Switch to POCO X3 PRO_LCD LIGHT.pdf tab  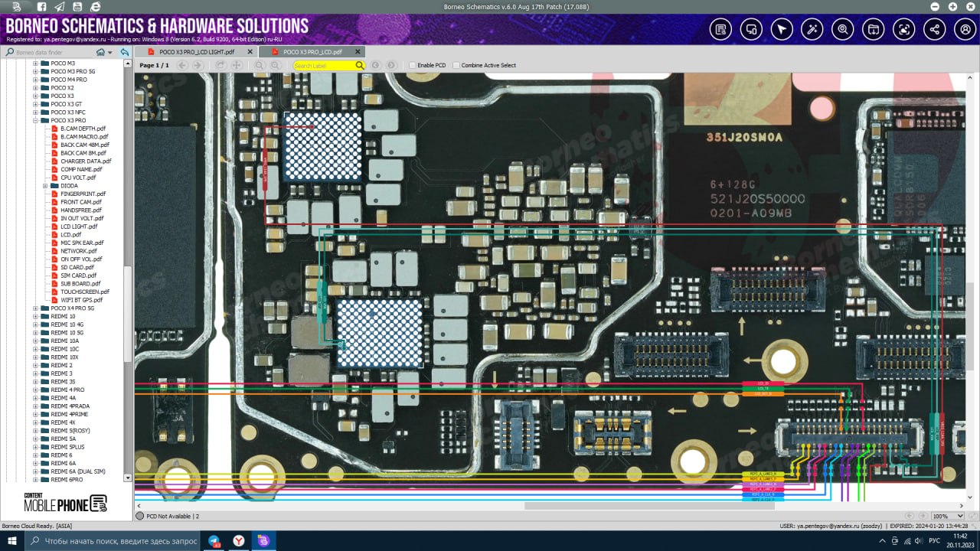[197, 51]
